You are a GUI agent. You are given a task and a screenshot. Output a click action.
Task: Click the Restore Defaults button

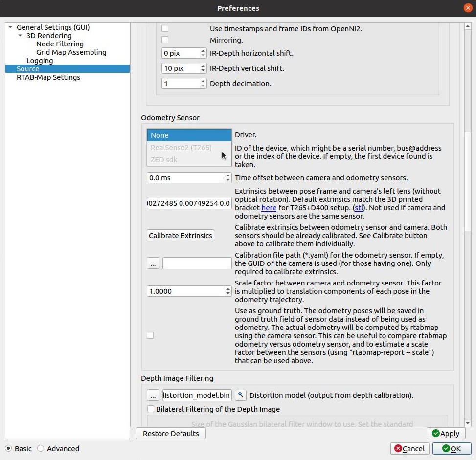pyautogui.click(x=171, y=433)
